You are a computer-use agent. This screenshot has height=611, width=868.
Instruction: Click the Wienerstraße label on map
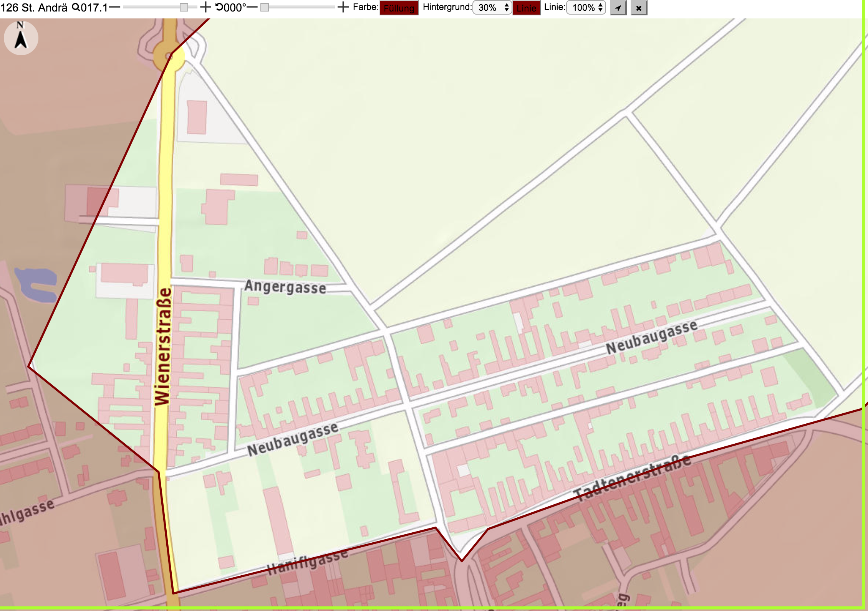[162, 347]
